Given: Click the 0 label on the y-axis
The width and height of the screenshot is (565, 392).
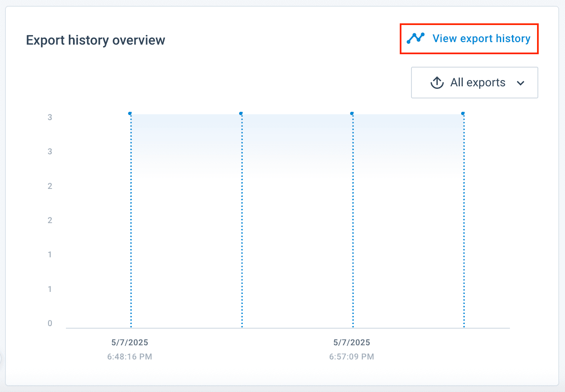Looking at the screenshot, I should coord(50,323).
